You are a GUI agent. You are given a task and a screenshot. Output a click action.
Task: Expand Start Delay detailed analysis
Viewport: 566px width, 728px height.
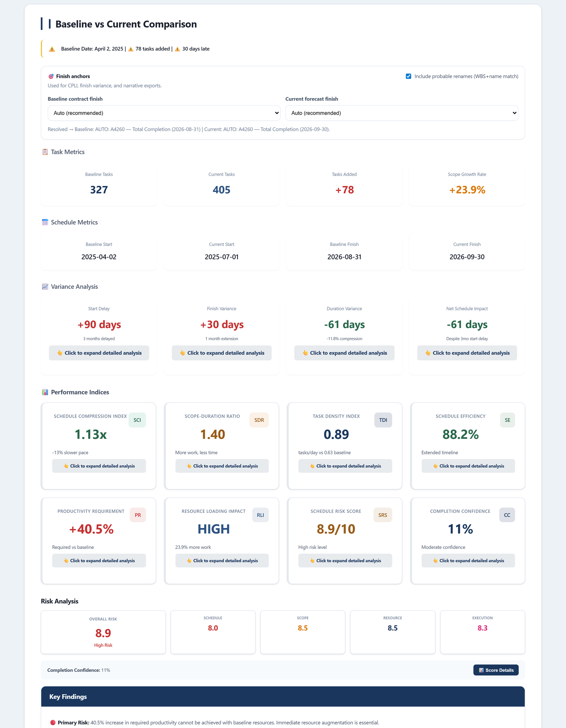(x=99, y=353)
